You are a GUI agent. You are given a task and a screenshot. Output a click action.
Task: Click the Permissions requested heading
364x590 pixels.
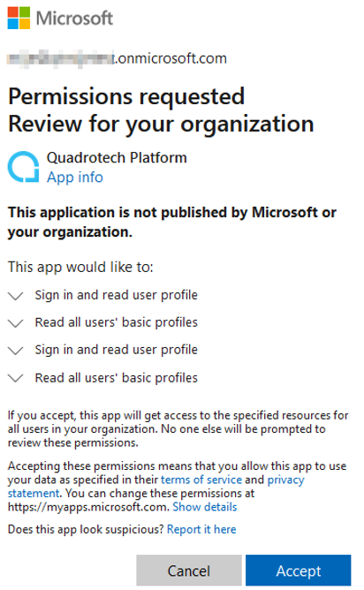[x=126, y=96]
